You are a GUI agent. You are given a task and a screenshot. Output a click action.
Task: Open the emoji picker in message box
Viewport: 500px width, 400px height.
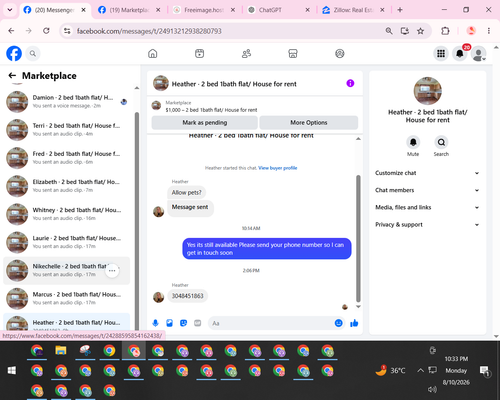point(338,323)
